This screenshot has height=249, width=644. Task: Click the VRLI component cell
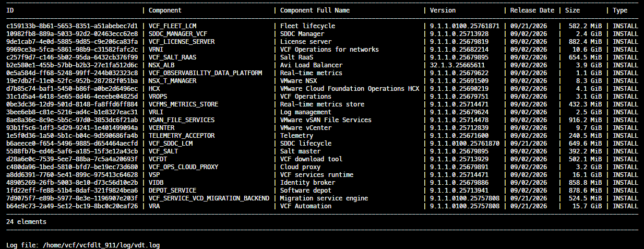(156, 112)
